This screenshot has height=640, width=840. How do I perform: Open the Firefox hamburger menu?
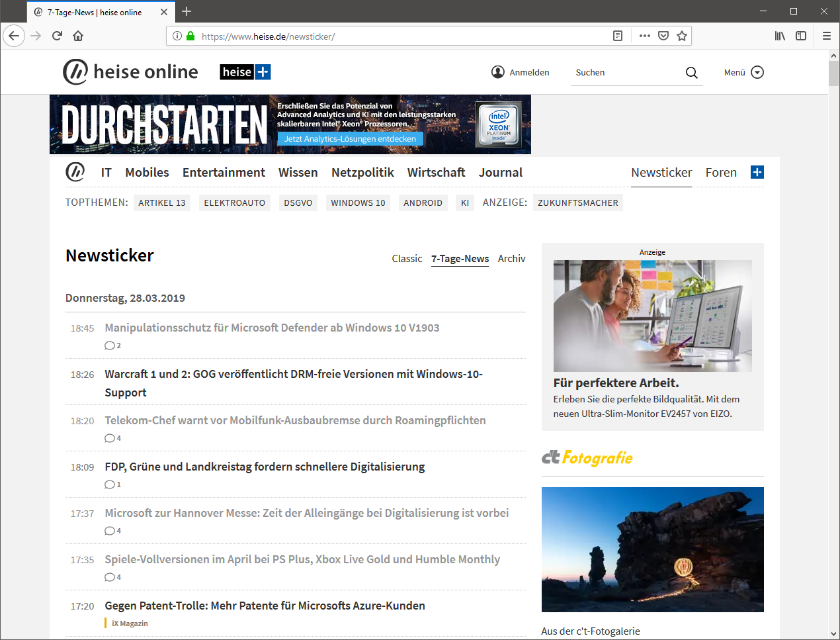[827, 36]
